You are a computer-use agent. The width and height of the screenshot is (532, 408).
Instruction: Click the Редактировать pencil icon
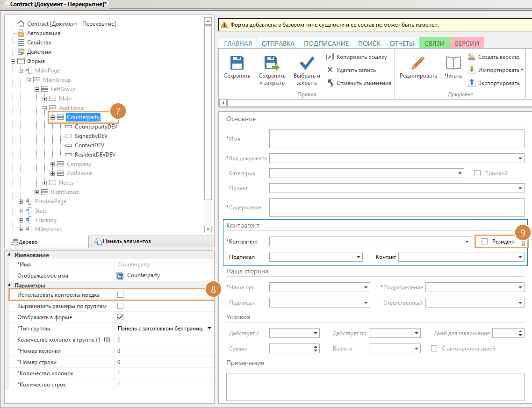(418, 64)
